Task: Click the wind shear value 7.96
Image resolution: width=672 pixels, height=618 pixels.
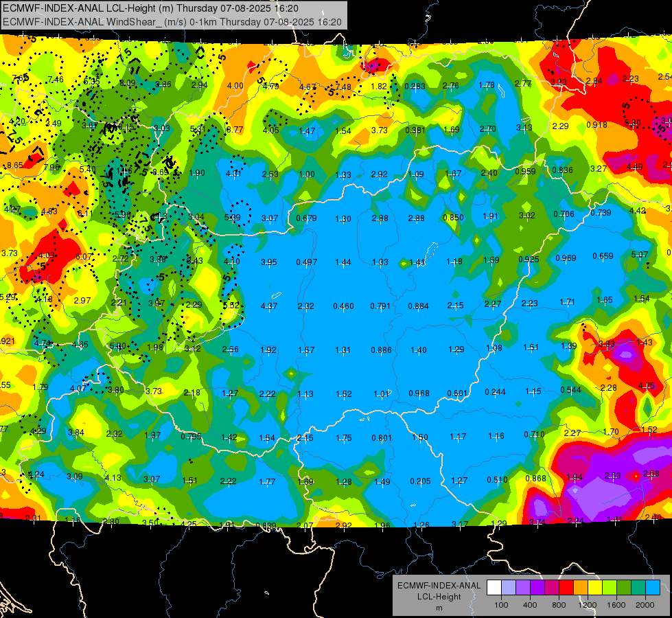Action: (x=52, y=168)
